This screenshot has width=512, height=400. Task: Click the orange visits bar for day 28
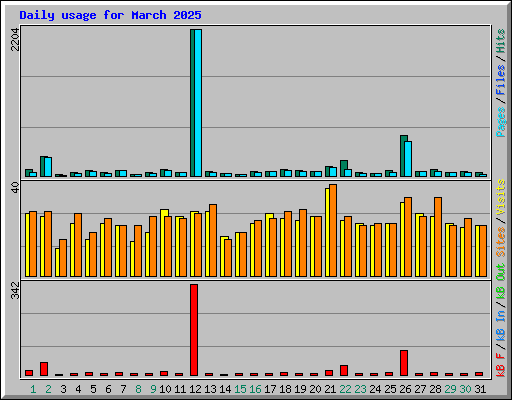[438, 237]
